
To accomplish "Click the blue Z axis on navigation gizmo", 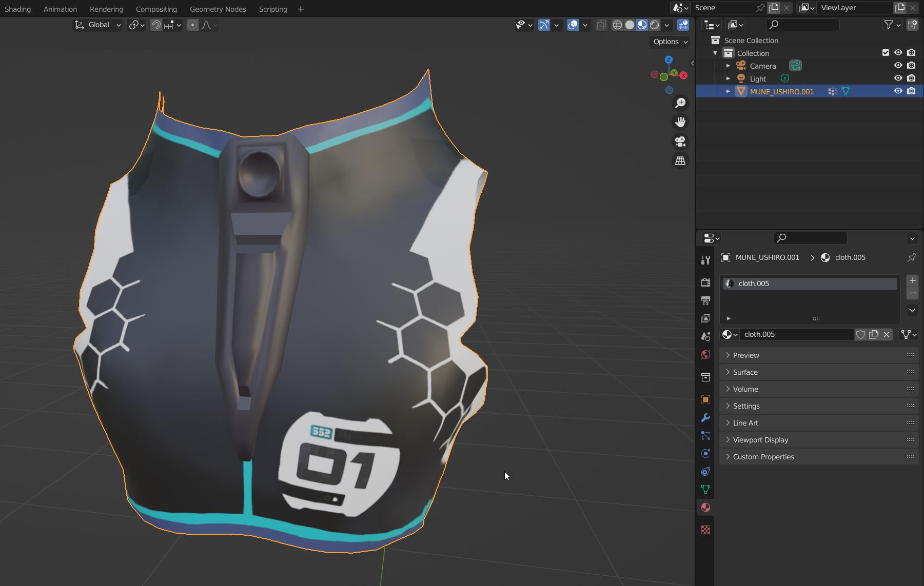I will point(669,60).
